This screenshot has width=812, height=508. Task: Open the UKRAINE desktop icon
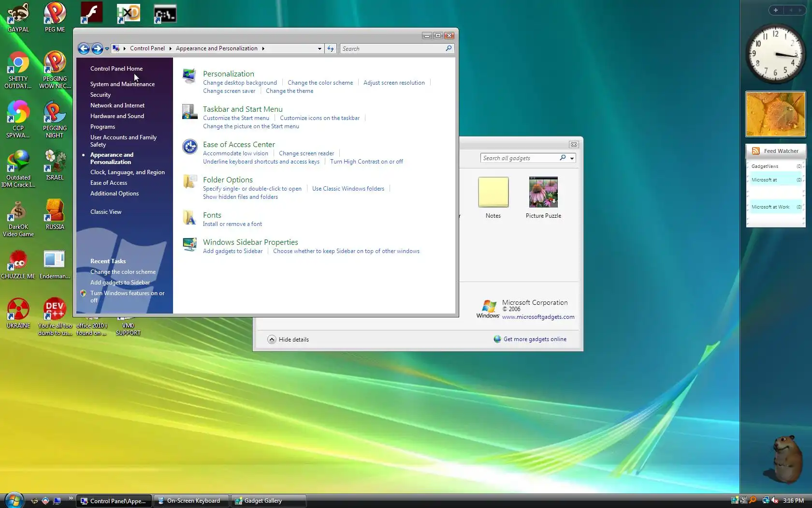pos(18,313)
